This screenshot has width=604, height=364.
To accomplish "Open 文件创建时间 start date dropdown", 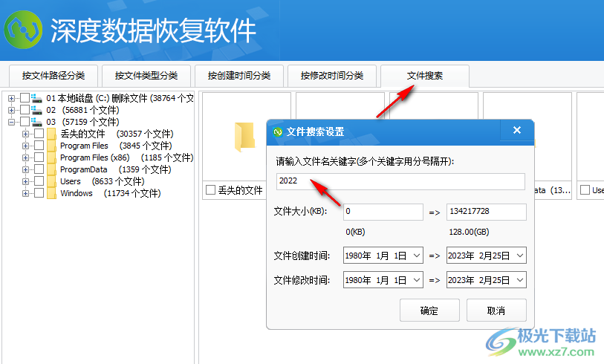I will (416, 256).
